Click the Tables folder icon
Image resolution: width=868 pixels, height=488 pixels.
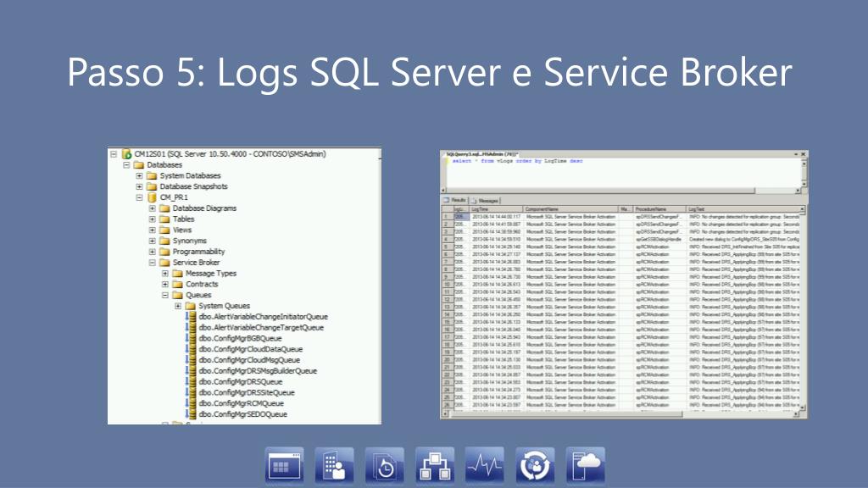[x=164, y=219]
